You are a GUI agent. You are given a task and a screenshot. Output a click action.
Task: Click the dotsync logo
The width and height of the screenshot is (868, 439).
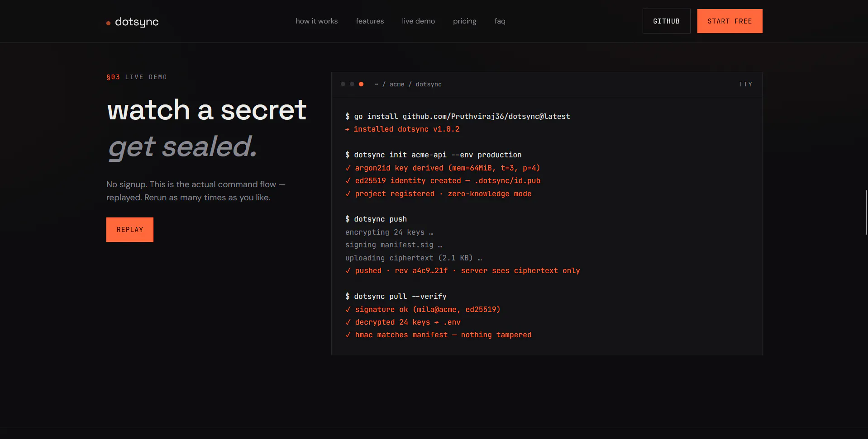(133, 22)
